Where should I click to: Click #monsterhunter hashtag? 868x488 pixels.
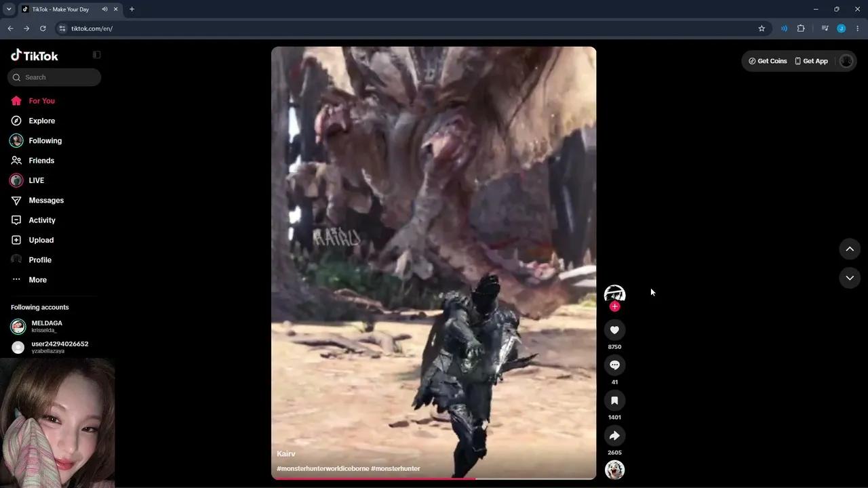395,468
